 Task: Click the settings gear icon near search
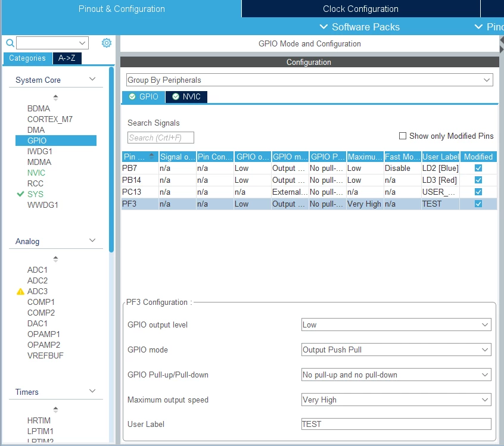tap(107, 43)
